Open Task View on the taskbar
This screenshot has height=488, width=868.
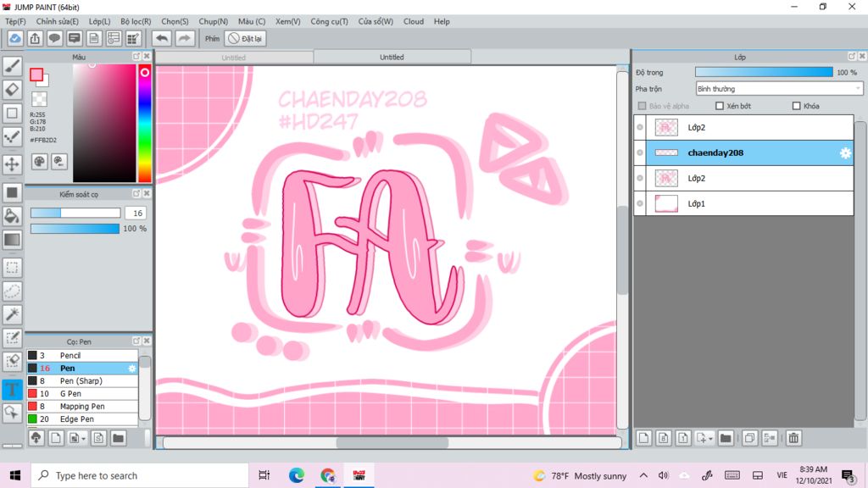point(264,475)
